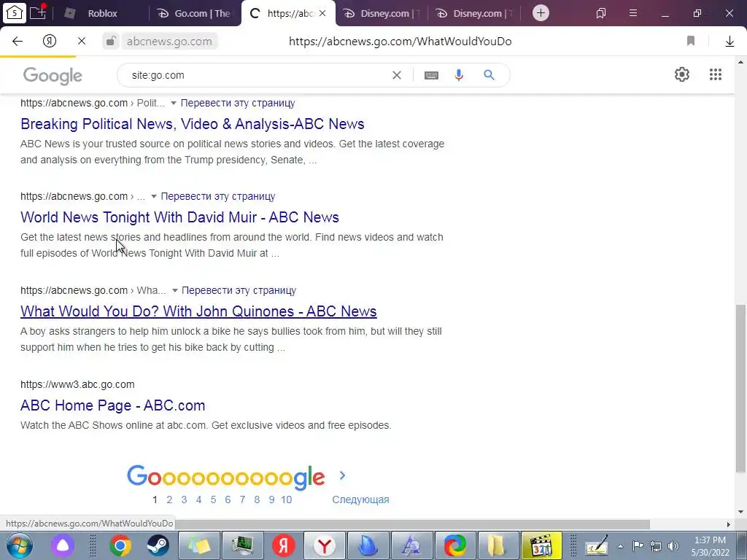Click the scroll right arrow of horizontal scrollbar
Viewport: 747px width, 560px height.
(729, 524)
